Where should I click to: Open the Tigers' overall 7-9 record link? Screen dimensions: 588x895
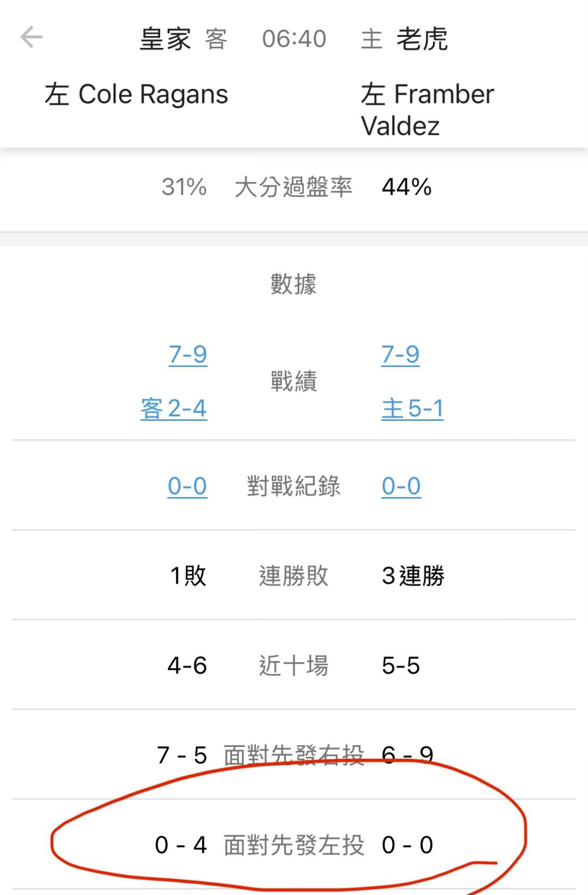(x=400, y=354)
